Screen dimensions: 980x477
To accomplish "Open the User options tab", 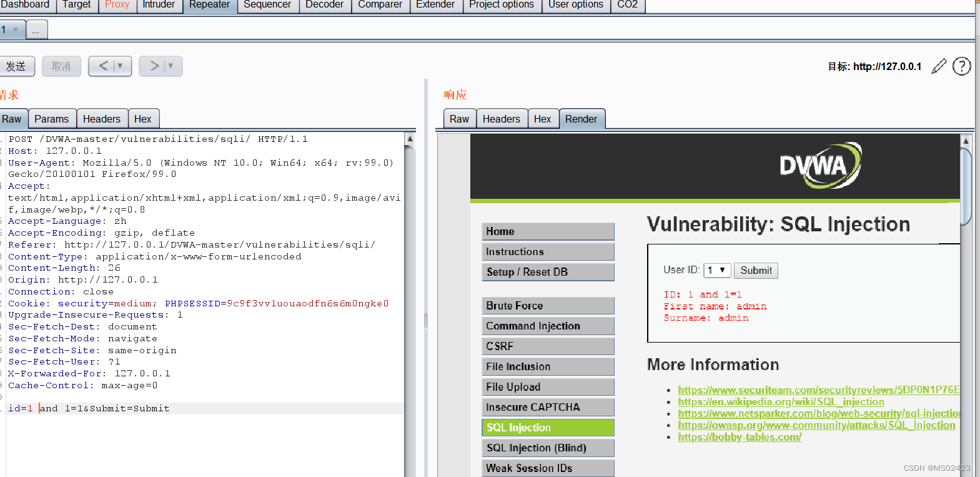I will tap(576, 5).
